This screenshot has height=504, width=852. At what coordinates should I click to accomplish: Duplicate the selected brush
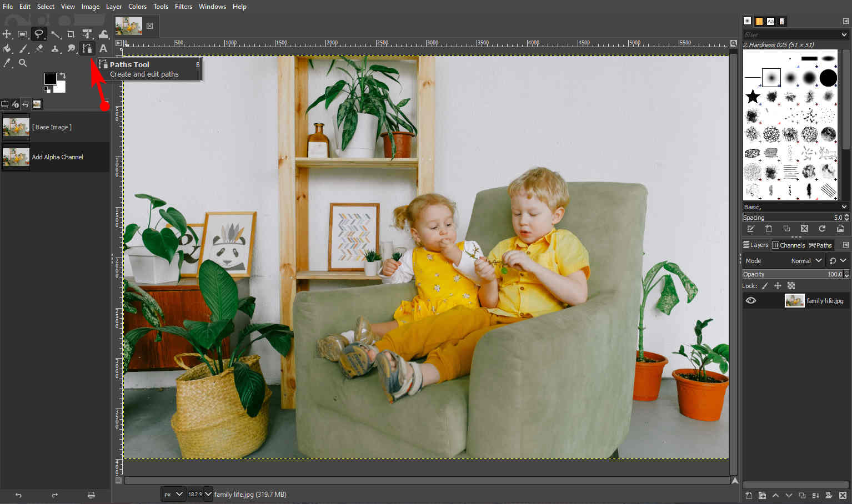pyautogui.click(x=786, y=229)
